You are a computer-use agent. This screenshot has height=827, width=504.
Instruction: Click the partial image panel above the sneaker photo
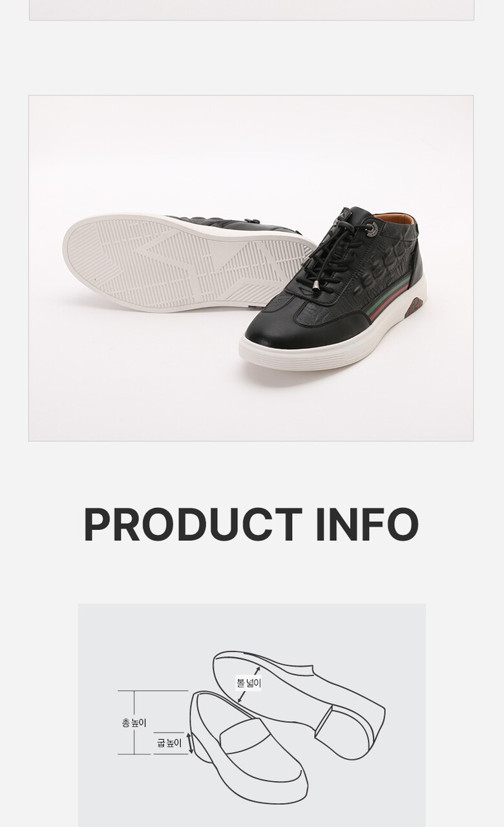pos(251,10)
